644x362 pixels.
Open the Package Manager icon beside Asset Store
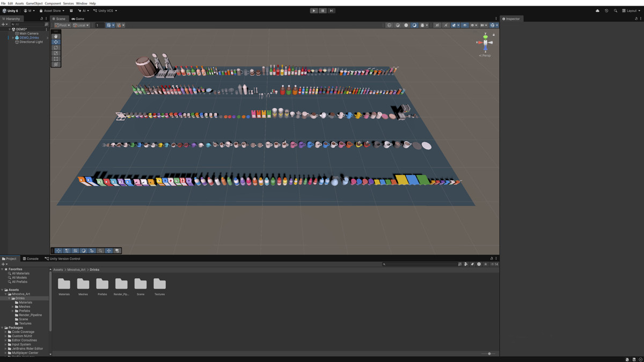71,11
